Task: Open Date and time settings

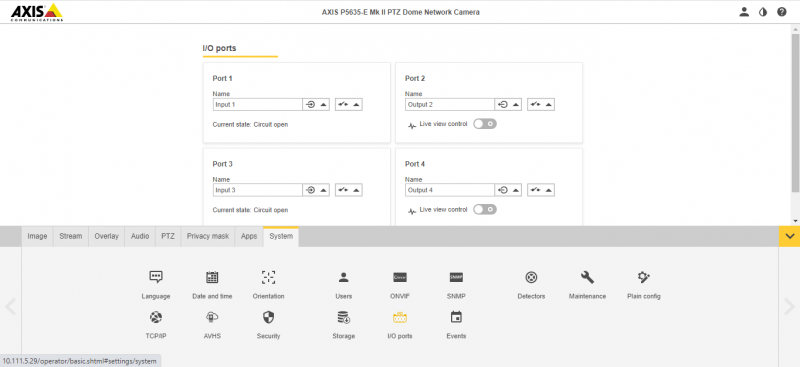Action: (212, 277)
